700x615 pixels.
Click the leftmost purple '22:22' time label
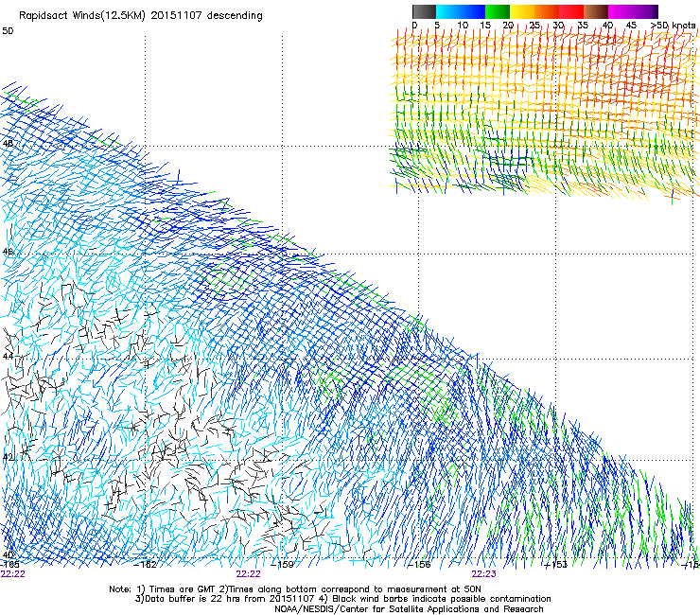pos(13,574)
